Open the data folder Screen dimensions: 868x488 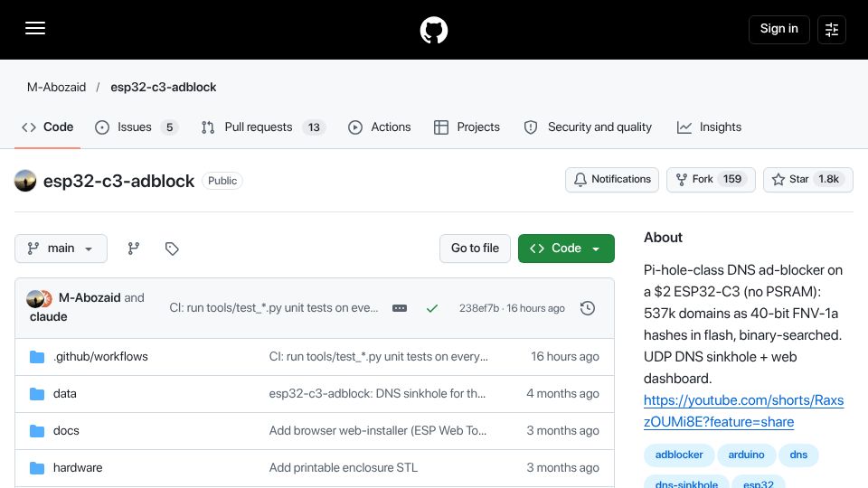65,394
